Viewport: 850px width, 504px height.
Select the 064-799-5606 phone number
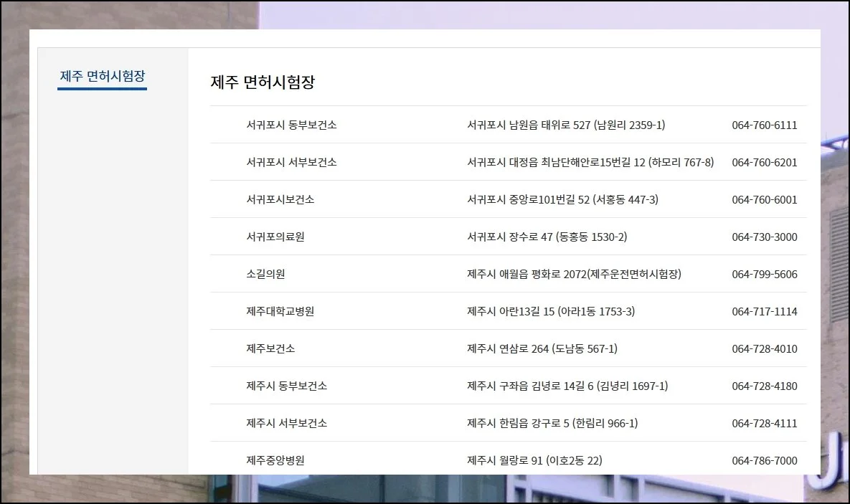(x=764, y=274)
